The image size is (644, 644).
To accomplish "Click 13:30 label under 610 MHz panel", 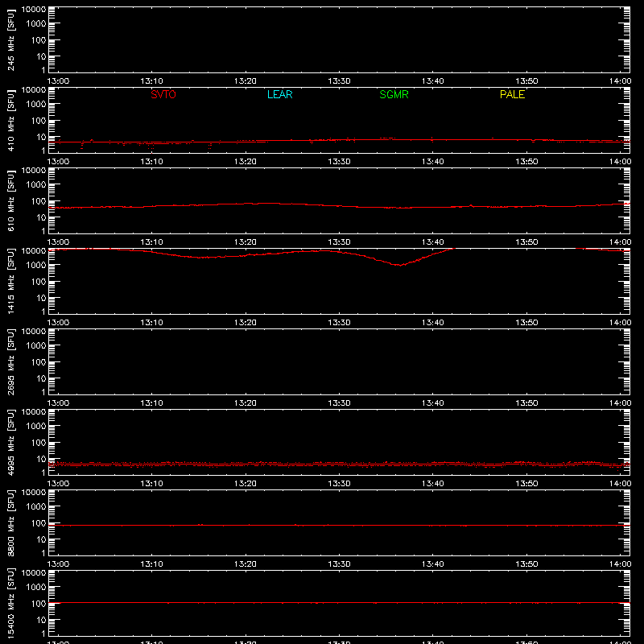I will tap(339, 242).
